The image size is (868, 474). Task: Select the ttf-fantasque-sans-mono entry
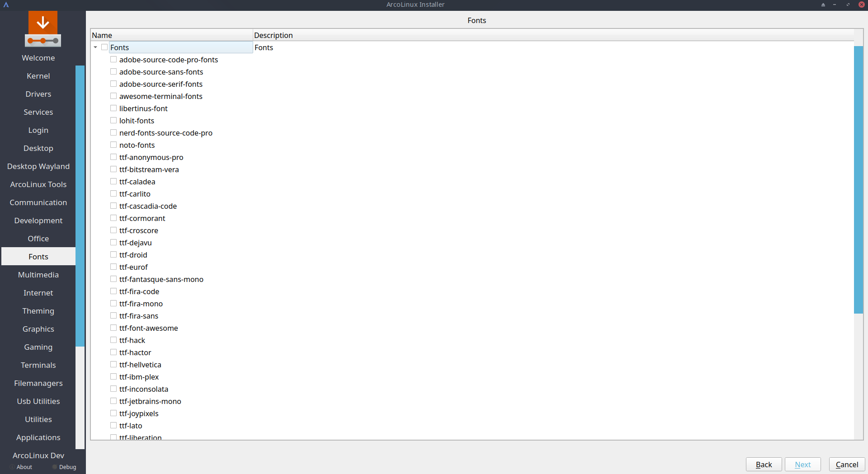pos(161,279)
